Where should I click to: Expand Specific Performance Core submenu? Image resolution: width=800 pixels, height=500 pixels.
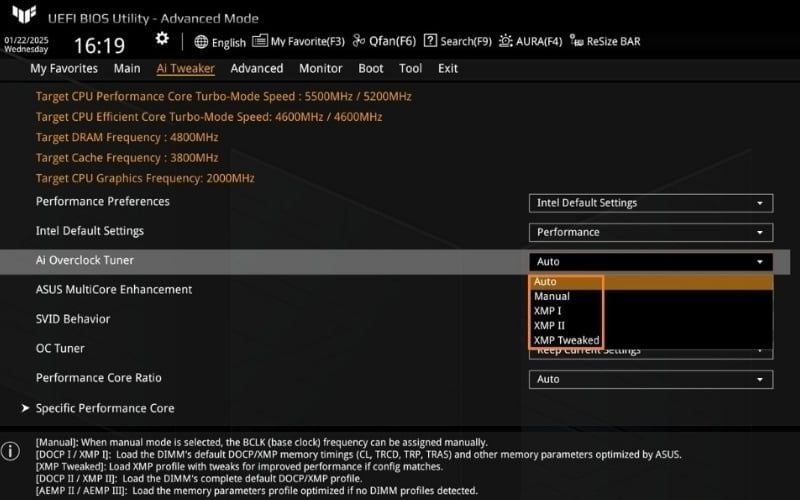(105, 408)
